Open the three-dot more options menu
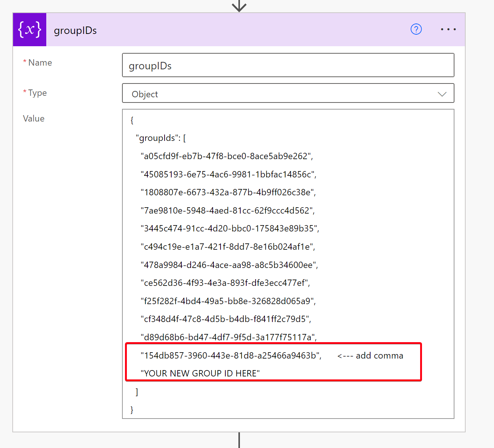This screenshot has width=494, height=448. click(448, 29)
